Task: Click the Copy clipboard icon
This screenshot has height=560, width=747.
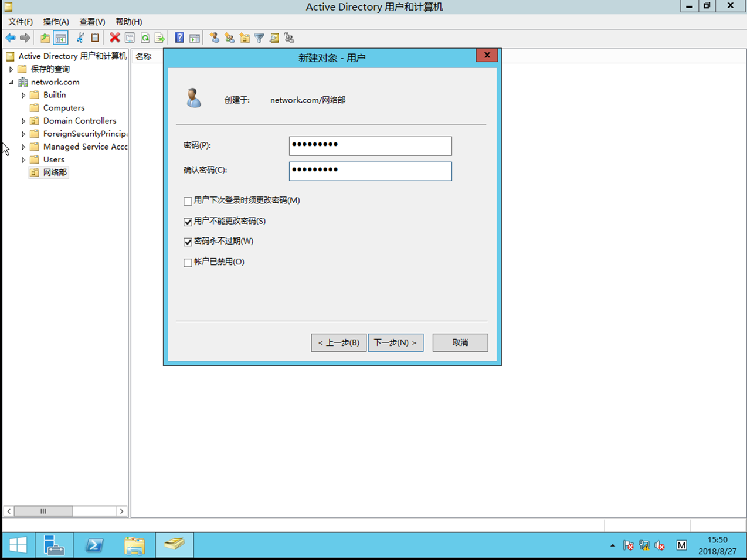Action: click(95, 38)
